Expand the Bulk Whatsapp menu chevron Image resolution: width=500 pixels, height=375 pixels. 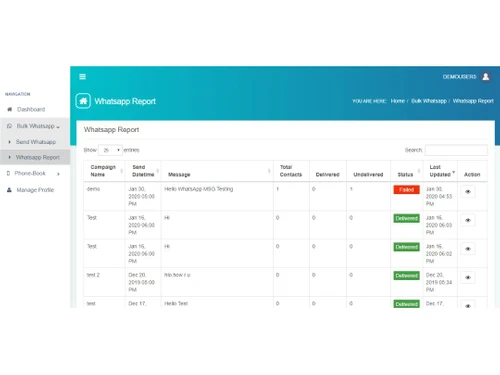tap(58, 127)
